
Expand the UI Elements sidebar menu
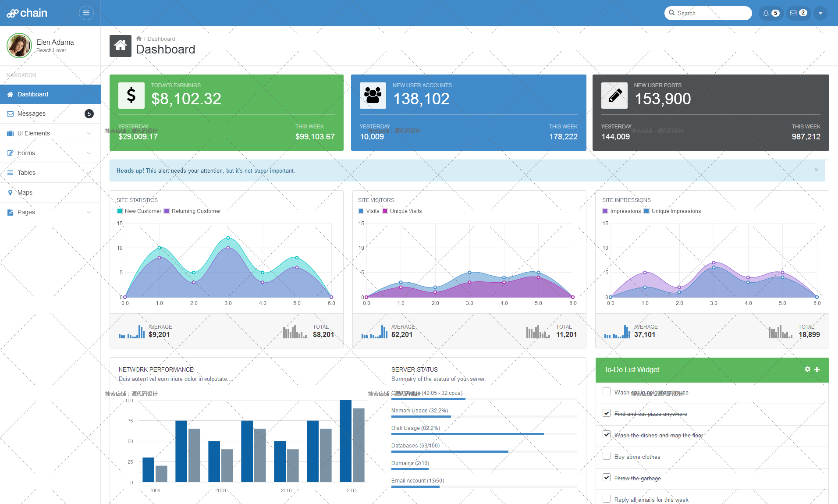pos(50,133)
